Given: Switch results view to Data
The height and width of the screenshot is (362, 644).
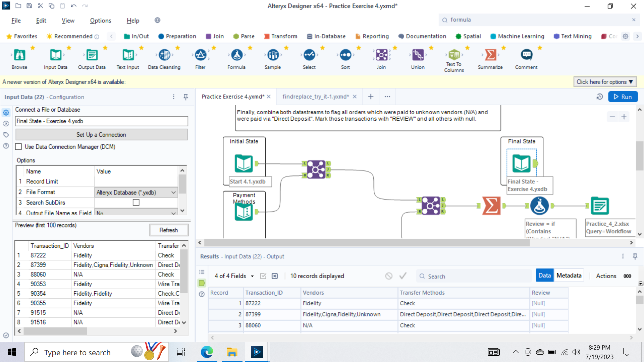Looking at the screenshot, I should tap(544, 276).
